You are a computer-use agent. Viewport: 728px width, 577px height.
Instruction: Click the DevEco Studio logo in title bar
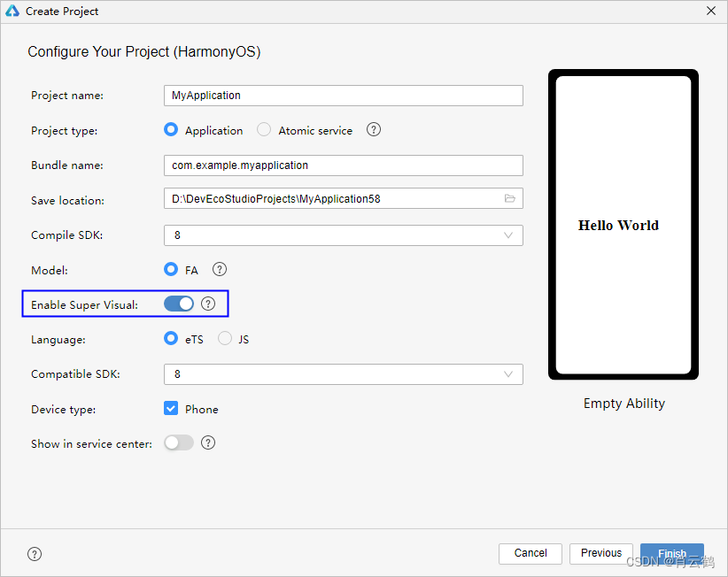(x=12, y=11)
